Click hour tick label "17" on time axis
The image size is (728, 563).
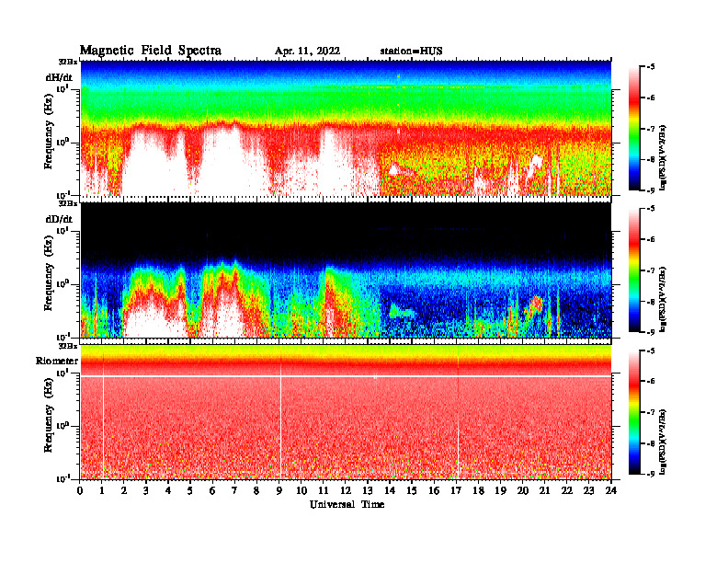tap(456, 490)
